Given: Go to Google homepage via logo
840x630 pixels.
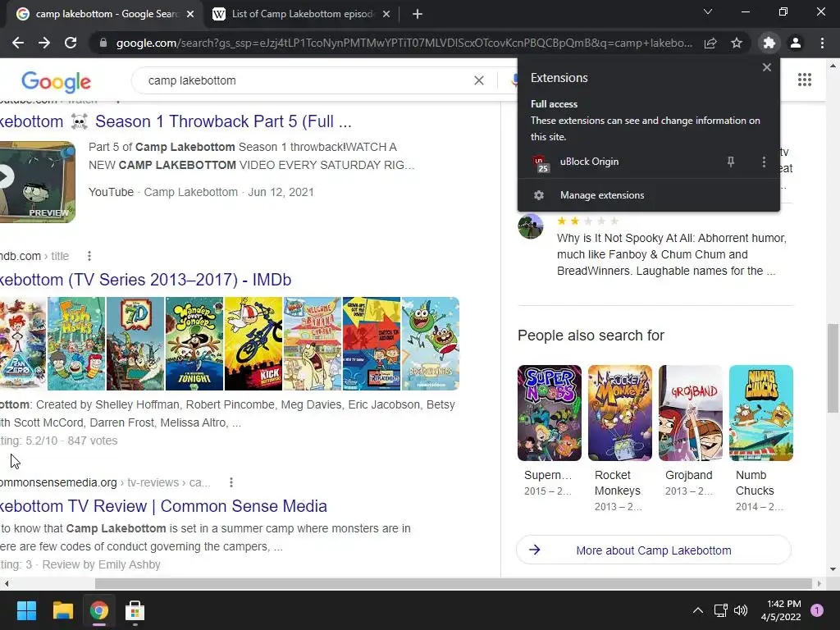Looking at the screenshot, I should [x=57, y=81].
